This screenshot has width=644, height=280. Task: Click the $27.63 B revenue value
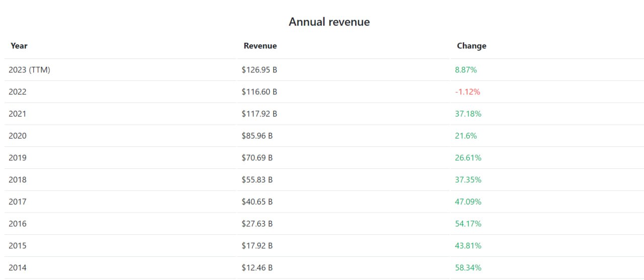257,224
